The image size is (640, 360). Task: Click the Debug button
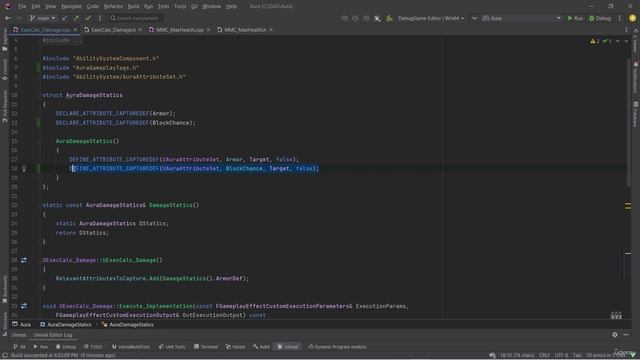[x=600, y=18]
